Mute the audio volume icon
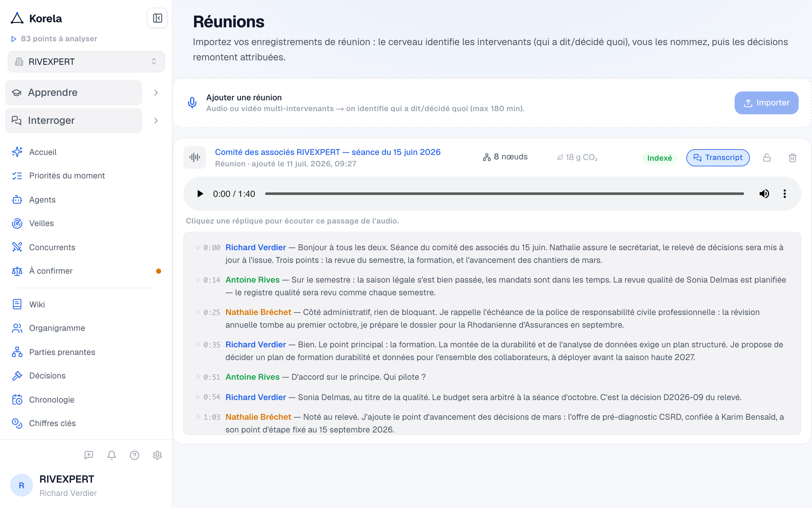This screenshot has width=812, height=508. 764,194
